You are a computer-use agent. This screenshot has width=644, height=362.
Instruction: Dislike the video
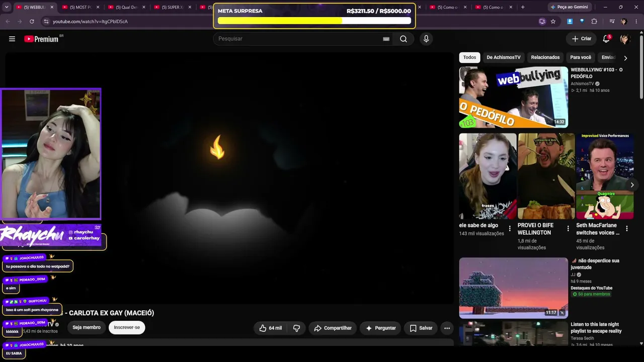[296, 328]
